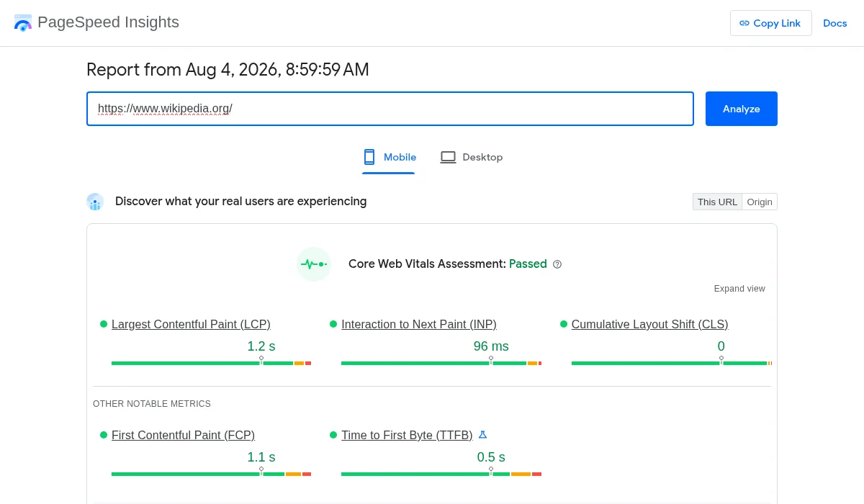The height and width of the screenshot is (504, 864).
Task: Click the real users experience icon
Action: [x=95, y=202]
